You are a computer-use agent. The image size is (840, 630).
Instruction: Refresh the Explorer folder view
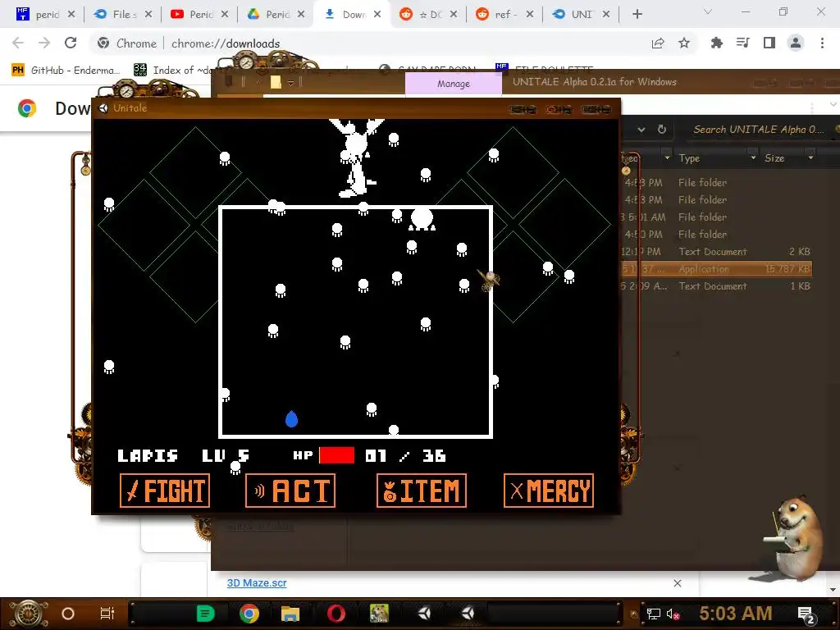pos(662,129)
